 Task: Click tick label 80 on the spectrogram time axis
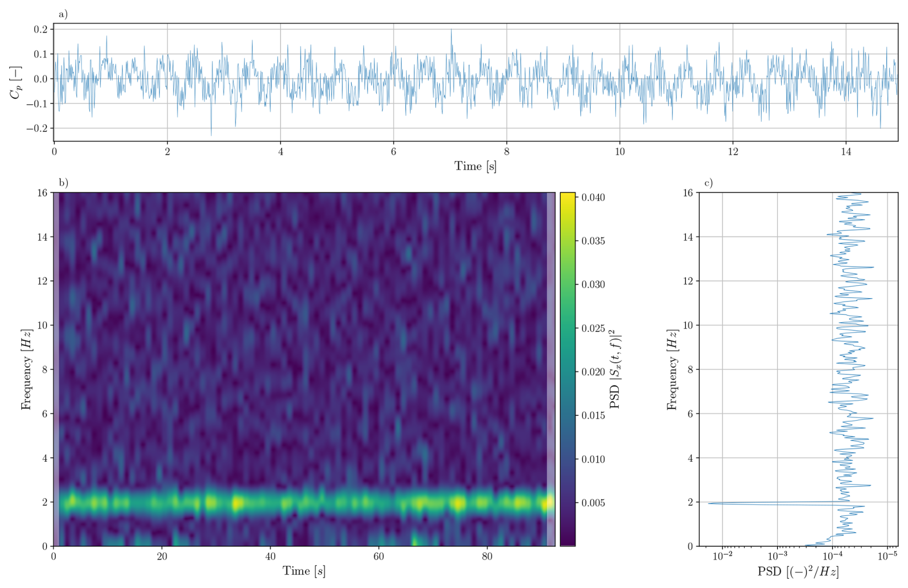(x=487, y=557)
